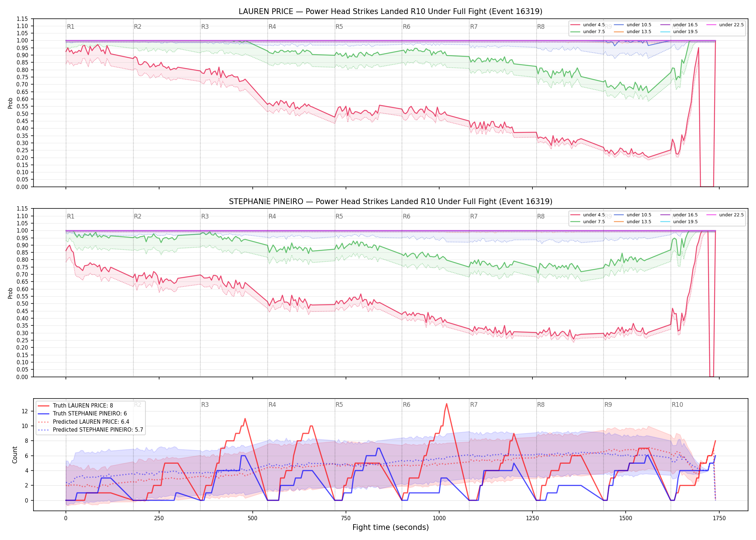Click the STEPHANIE PINEIRO chart title
Viewport: 756px width, 540px height.
pos(390,202)
